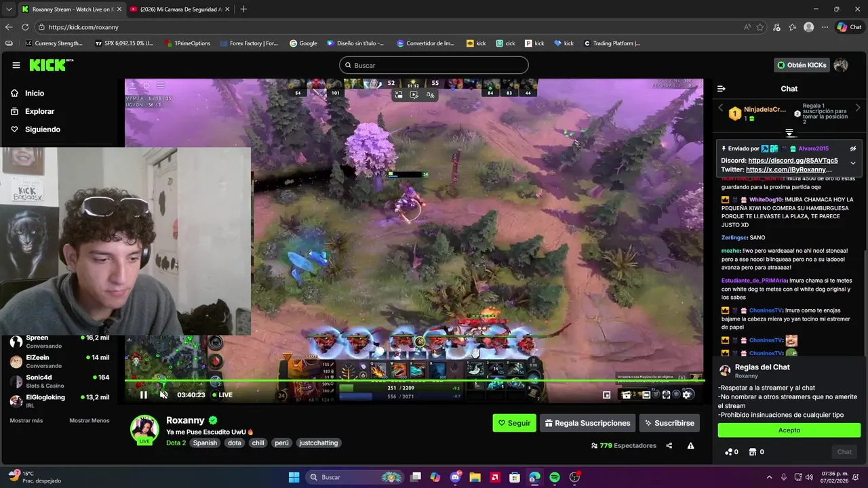Select the Spanish tag

point(205,443)
